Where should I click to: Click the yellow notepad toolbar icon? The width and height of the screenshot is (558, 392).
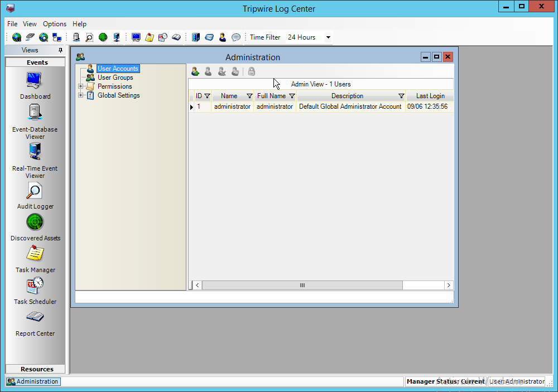coord(150,37)
